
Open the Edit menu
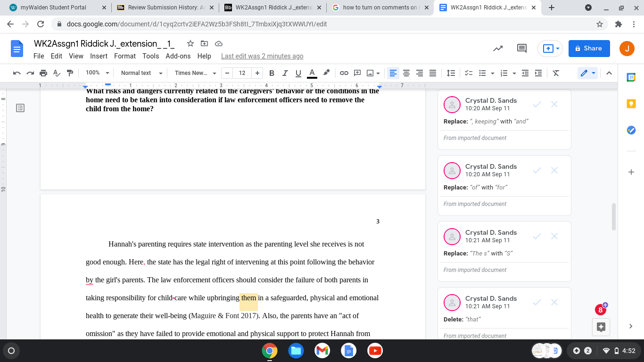pos(57,56)
